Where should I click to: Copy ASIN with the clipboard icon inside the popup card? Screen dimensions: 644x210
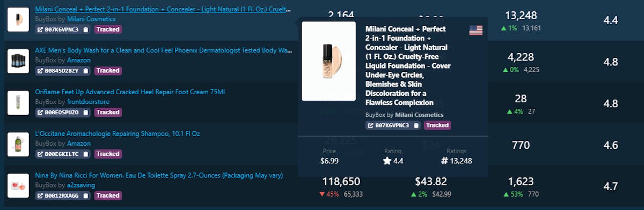[416, 125]
